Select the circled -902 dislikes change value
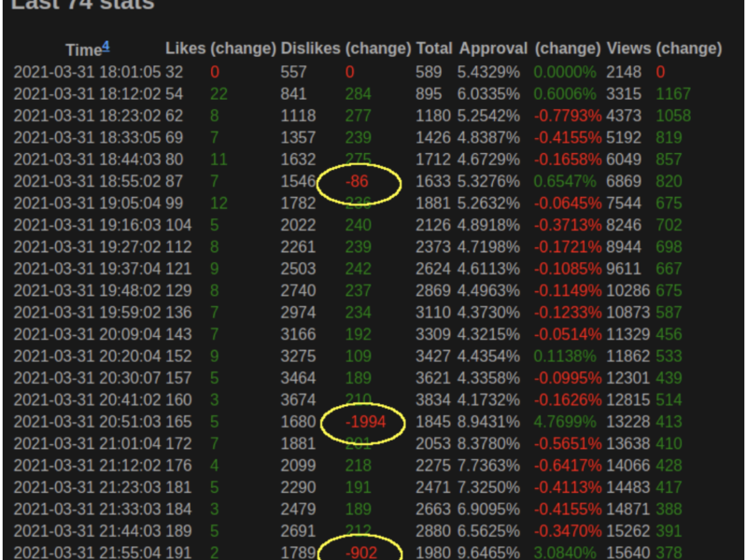The image size is (747, 560). [360, 552]
